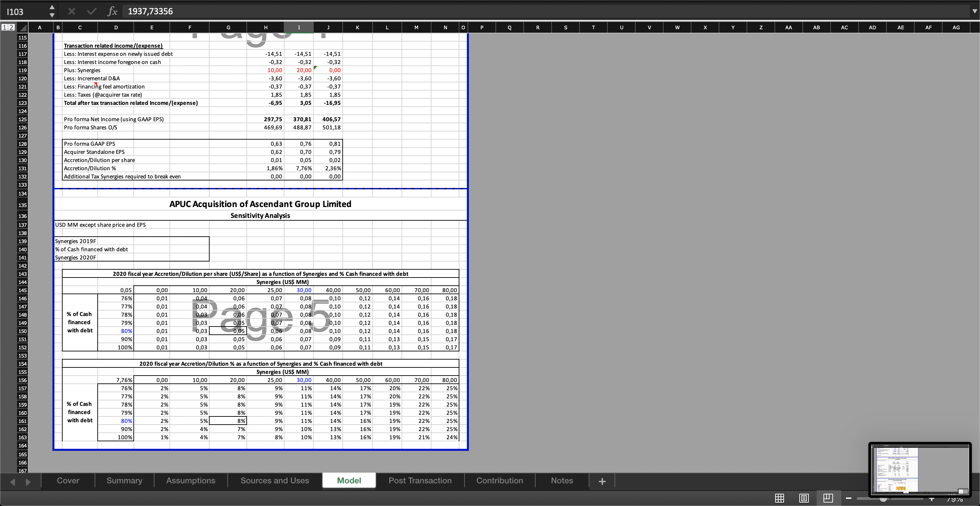Viewport: 980px width, 506px height.
Task: Click Pro forma Net Income value 370,81
Action: (x=302, y=120)
